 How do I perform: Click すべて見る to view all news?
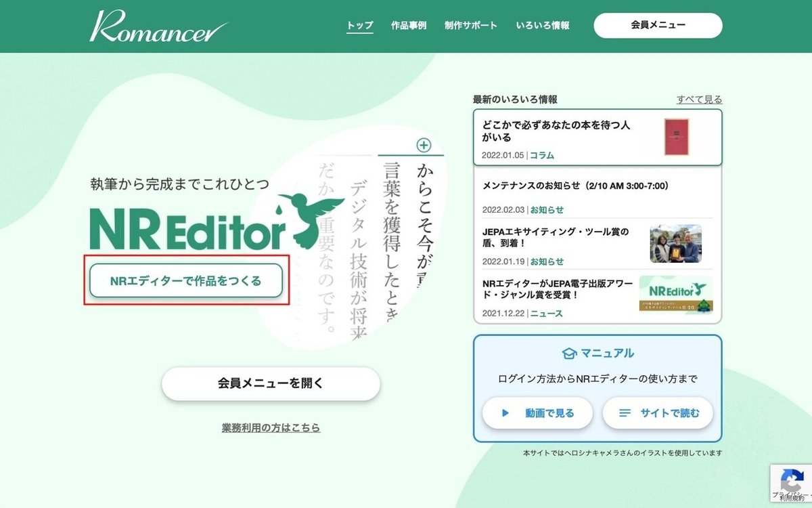(x=700, y=99)
